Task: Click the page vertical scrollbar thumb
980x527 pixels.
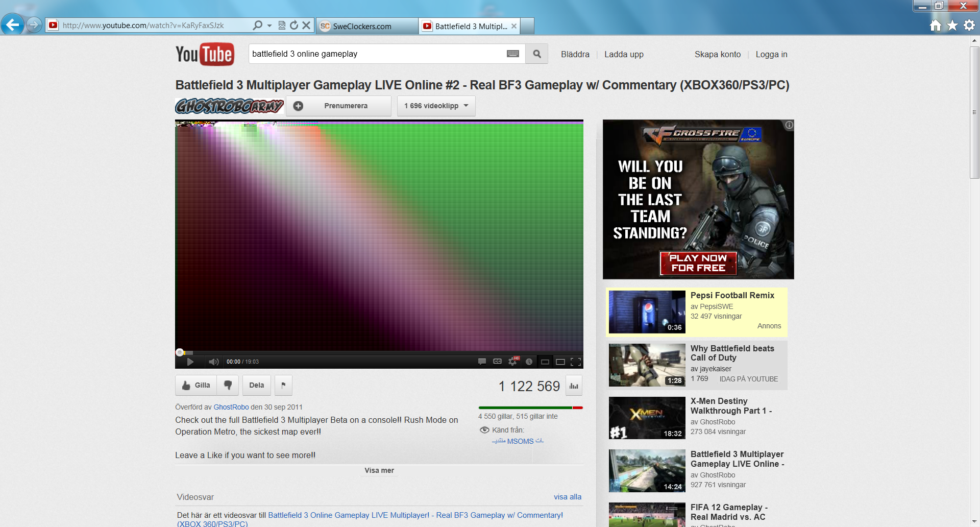Action: [974, 112]
